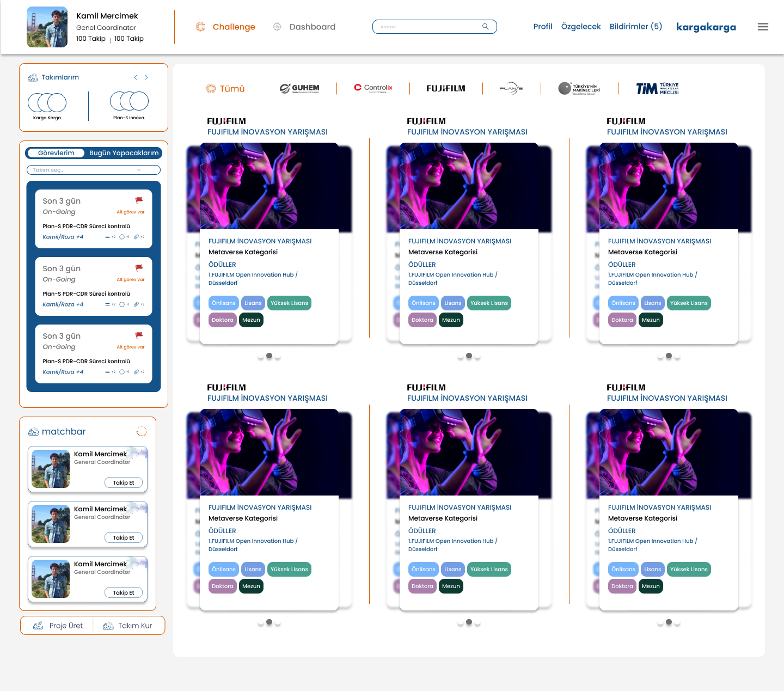784x691 pixels.
Task: Click the Dashboard gear icon
Action: tap(277, 27)
